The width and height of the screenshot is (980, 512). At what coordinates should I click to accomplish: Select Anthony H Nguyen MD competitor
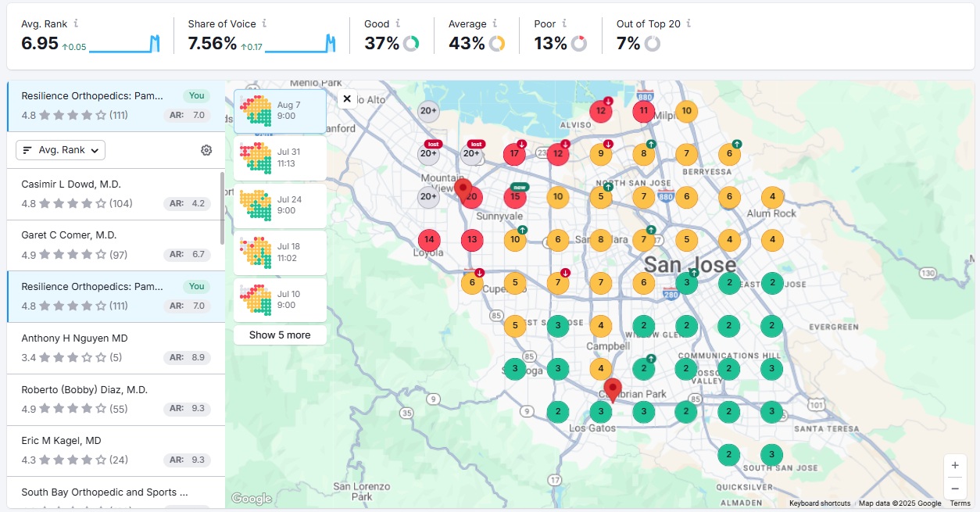pos(116,348)
